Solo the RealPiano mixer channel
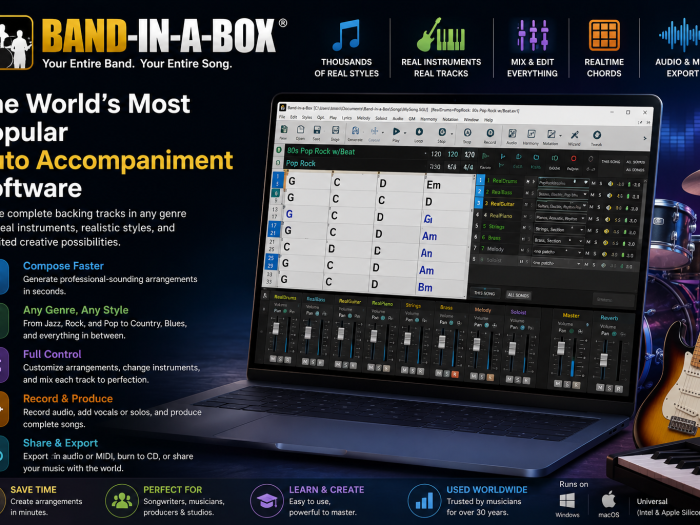The image size is (700, 525). (x=377, y=368)
